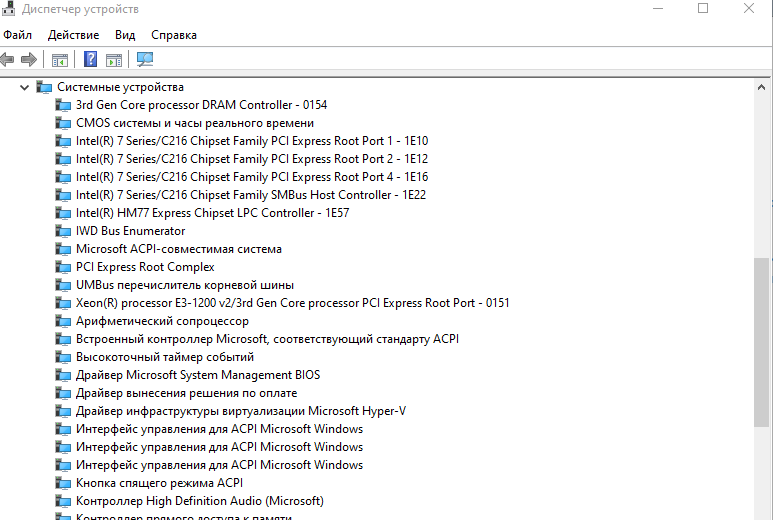
Task: Click the icon beside IWD Bus Enumerator
Action: (x=64, y=231)
